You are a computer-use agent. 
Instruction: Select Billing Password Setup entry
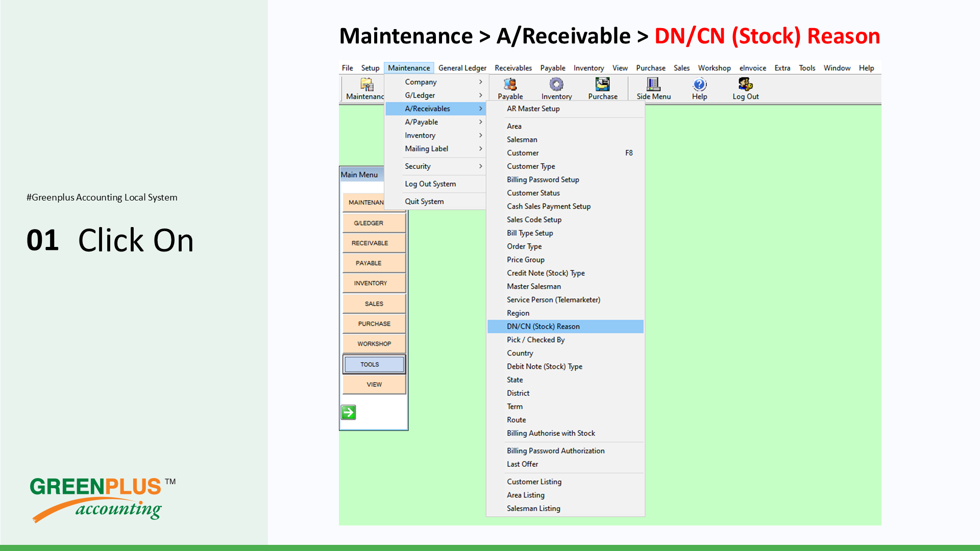coord(566,180)
